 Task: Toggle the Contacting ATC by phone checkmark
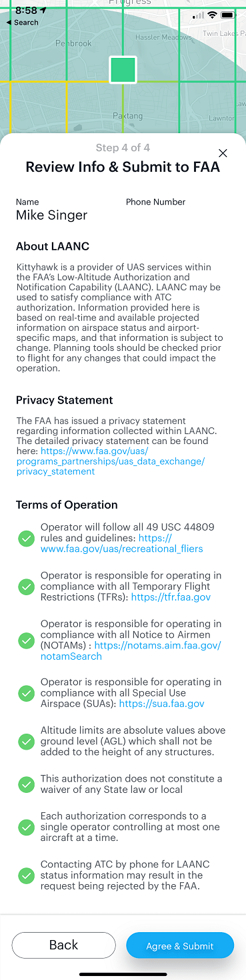(26, 875)
